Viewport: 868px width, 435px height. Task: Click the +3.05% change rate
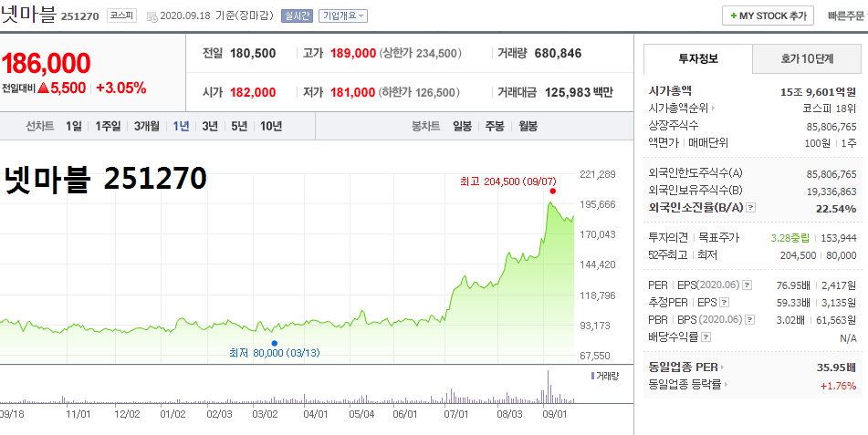click(120, 88)
